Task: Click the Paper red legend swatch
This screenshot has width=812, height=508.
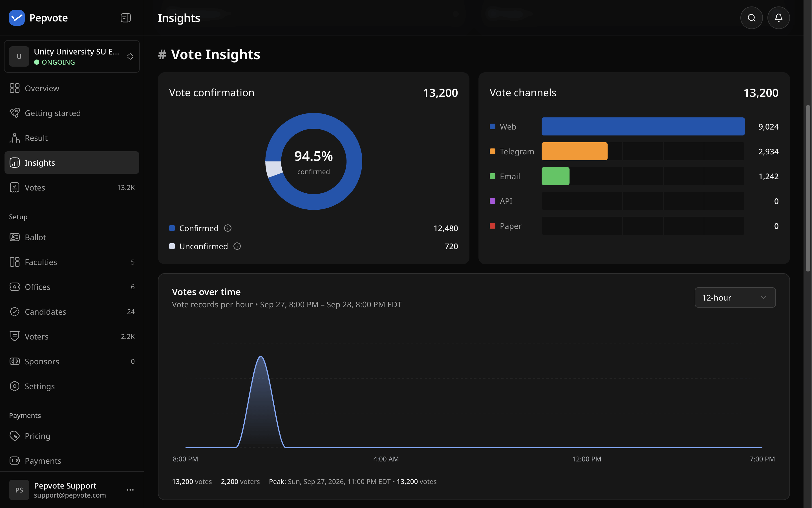Action: coord(493,226)
